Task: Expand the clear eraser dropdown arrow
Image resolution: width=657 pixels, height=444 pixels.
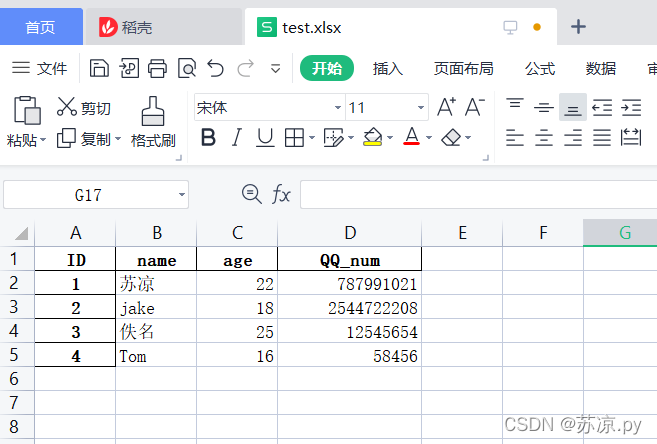Action: point(468,137)
